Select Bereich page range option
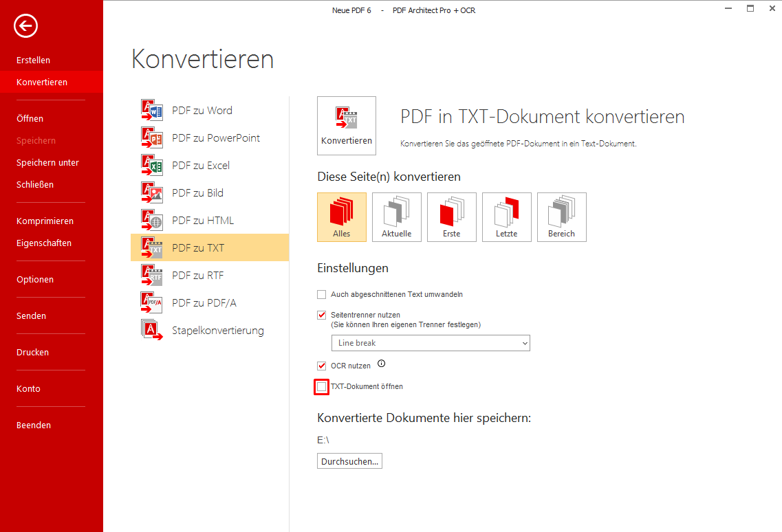 (561, 217)
